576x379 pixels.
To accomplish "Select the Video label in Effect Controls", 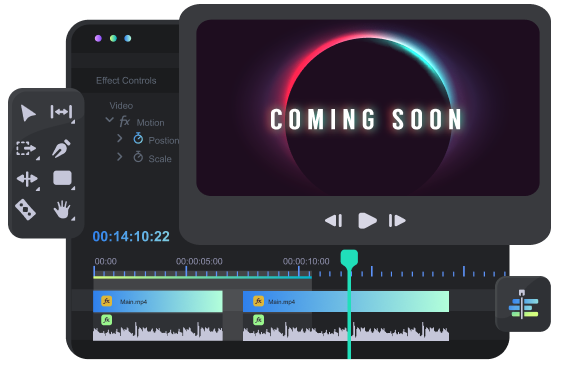I will (121, 106).
